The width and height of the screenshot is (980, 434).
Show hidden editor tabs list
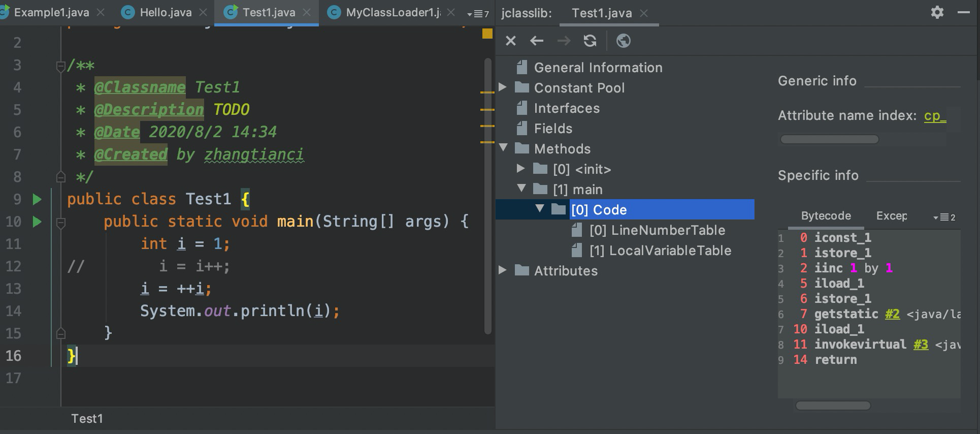click(x=478, y=14)
